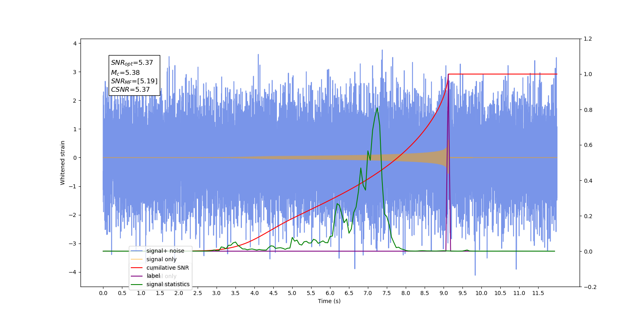Click the 'Whitened strain' y-axis label
The width and height of the screenshot is (644, 322).
[63, 163]
